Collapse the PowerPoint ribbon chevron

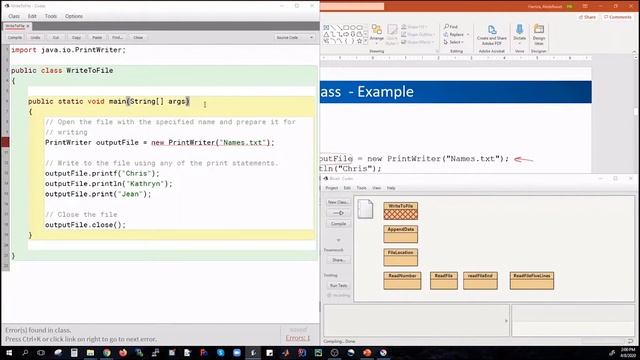point(634,52)
